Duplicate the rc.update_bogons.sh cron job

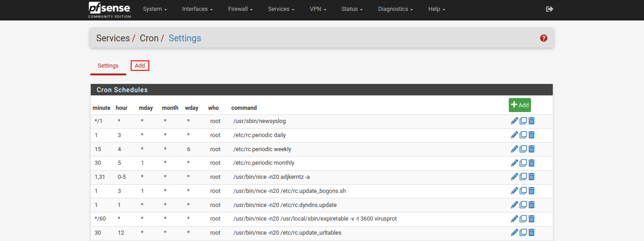point(523,191)
